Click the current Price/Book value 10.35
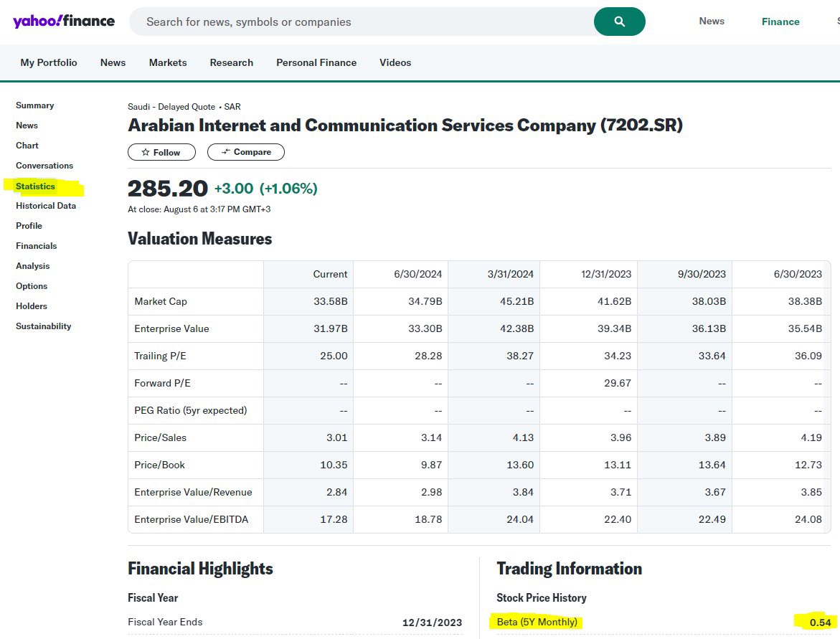 coord(334,465)
